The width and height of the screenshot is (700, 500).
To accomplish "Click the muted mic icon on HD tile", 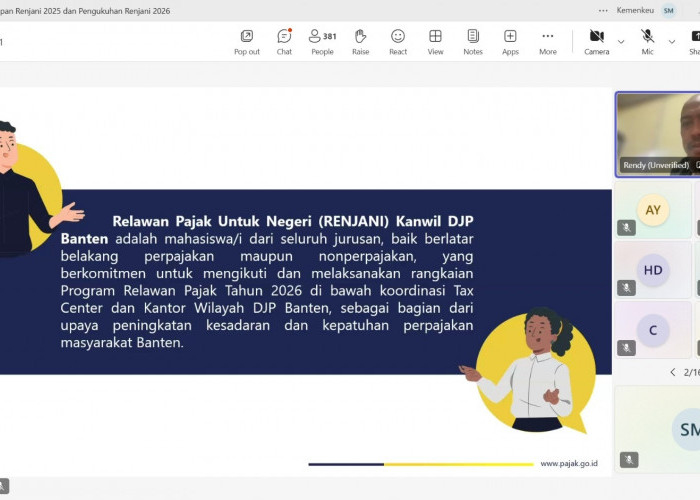I will [x=626, y=288].
